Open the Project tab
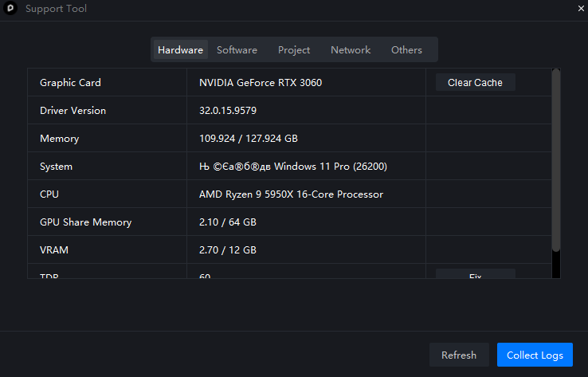This screenshot has height=377, width=588. point(294,49)
